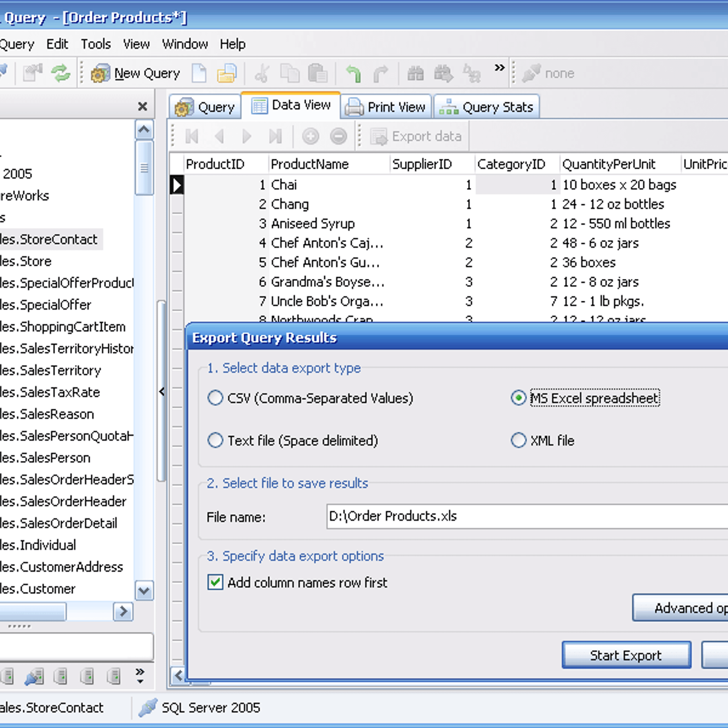The width and height of the screenshot is (728, 728).
Task: Select XML file export type
Action: pos(542,440)
